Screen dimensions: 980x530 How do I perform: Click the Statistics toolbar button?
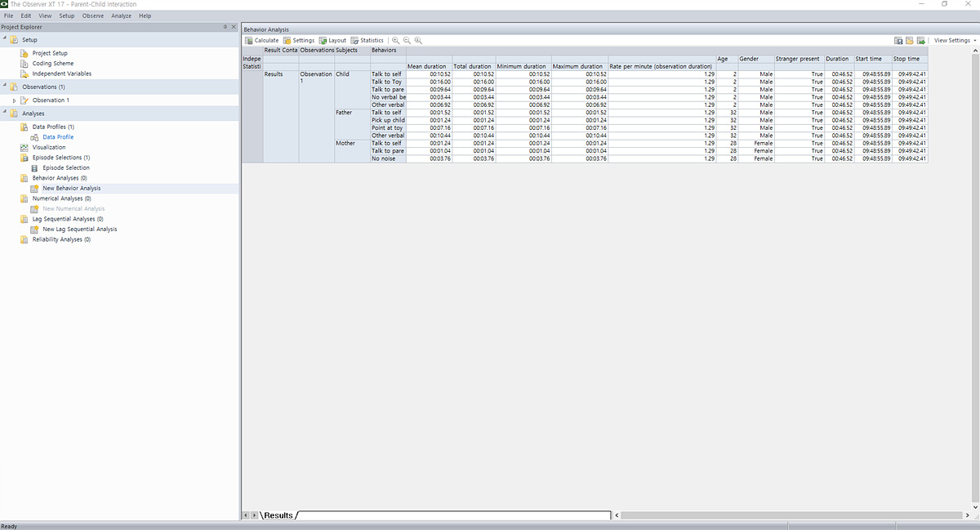[367, 40]
